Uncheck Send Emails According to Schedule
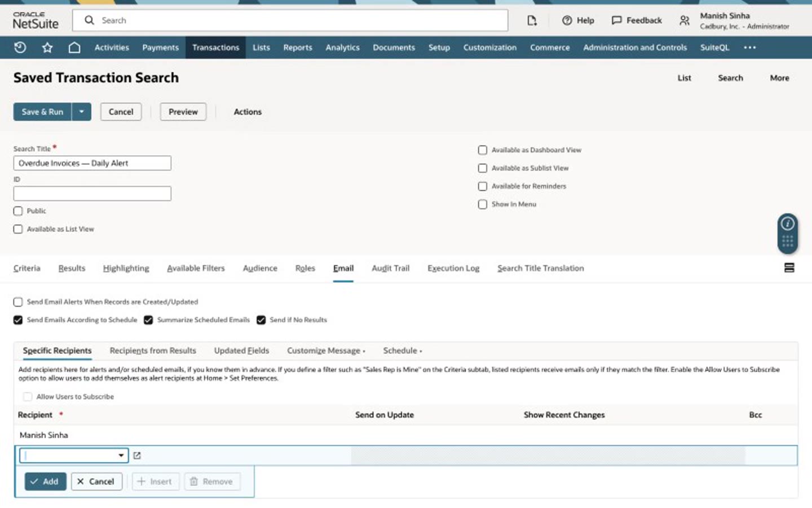Image resolution: width=812 pixels, height=508 pixels. point(18,319)
